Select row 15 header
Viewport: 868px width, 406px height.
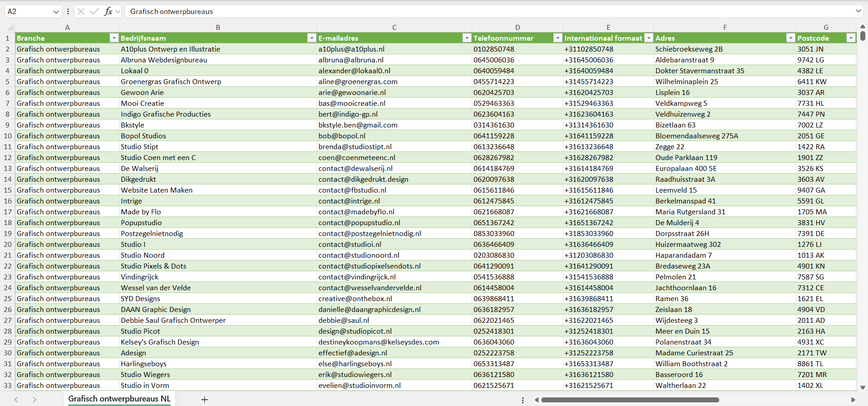pyautogui.click(x=8, y=190)
